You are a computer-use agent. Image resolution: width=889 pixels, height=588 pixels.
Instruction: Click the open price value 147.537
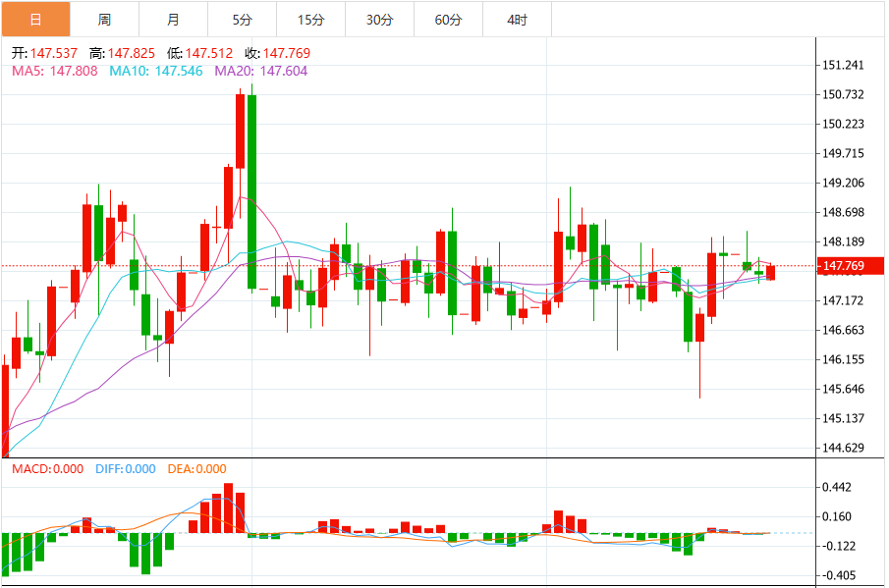point(54,53)
